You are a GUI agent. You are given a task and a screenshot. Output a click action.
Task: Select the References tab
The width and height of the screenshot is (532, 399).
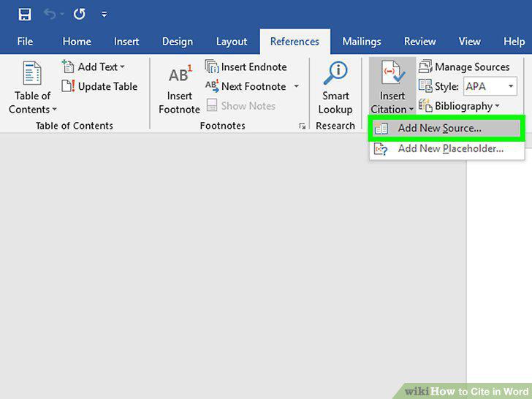click(294, 42)
